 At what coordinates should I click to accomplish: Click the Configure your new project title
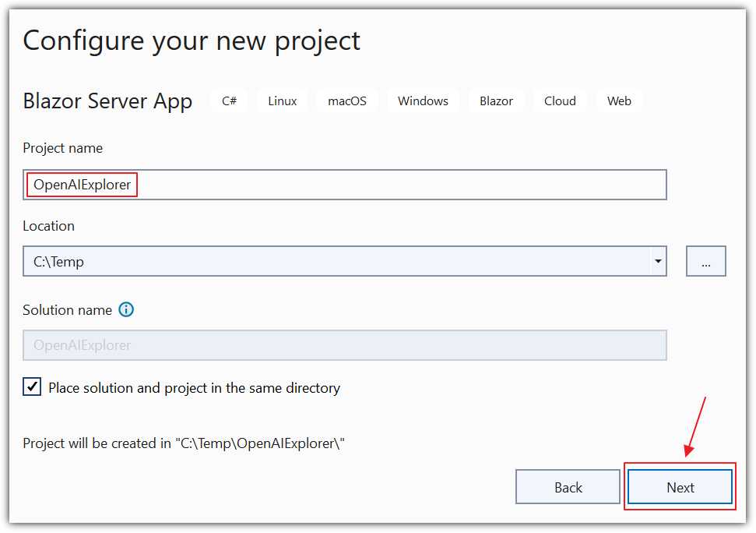tap(191, 40)
